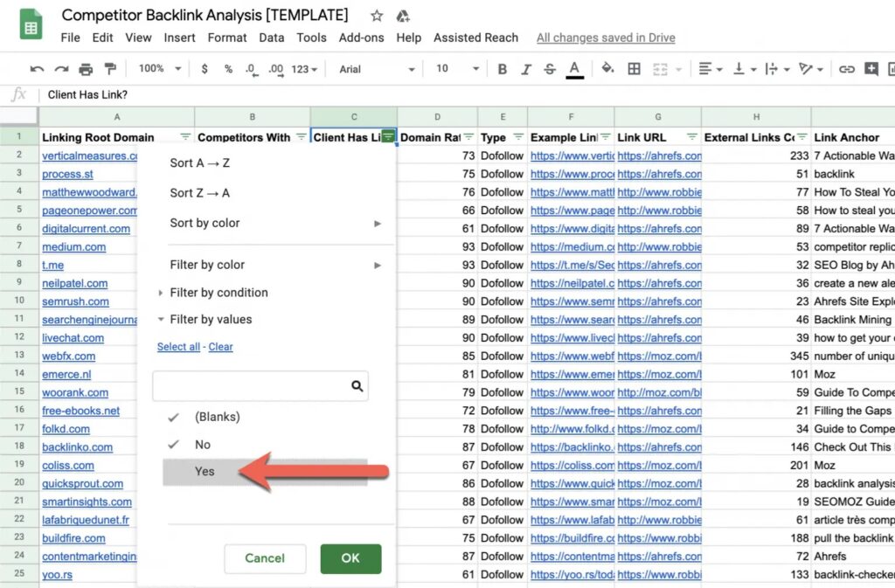895x588 pixels.
Task: Click OK to apply filter
Action: pyautogui.click(x=350, y=558)
